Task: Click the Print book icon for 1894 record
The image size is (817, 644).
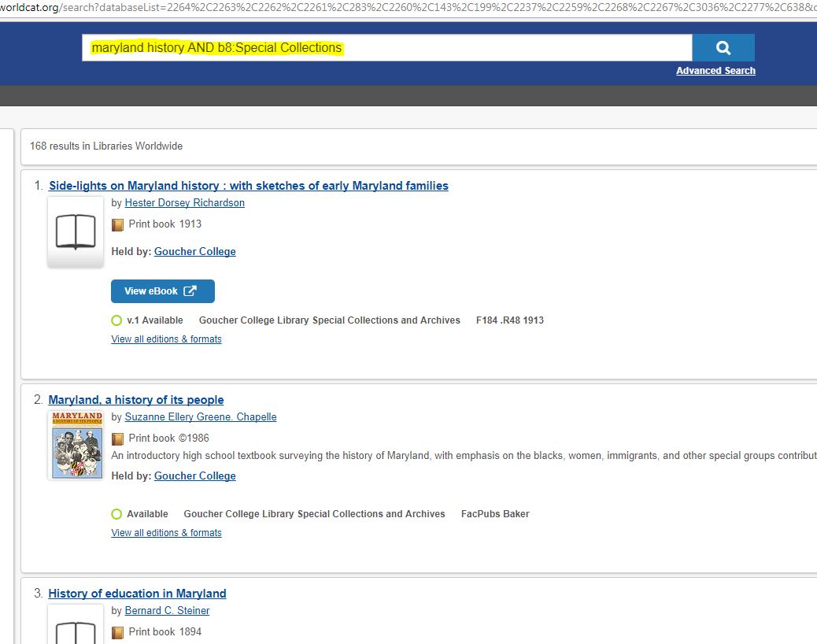Action: click(x=118, y=632)
